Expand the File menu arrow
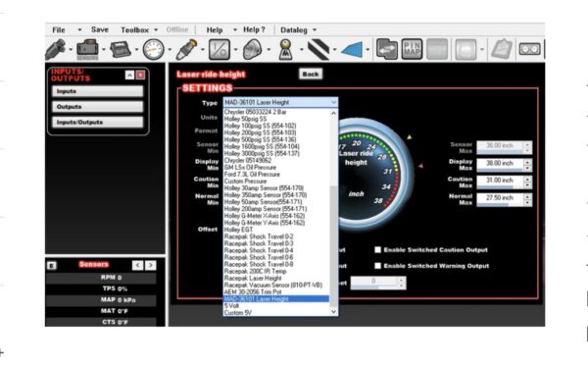 click(79, 29)
